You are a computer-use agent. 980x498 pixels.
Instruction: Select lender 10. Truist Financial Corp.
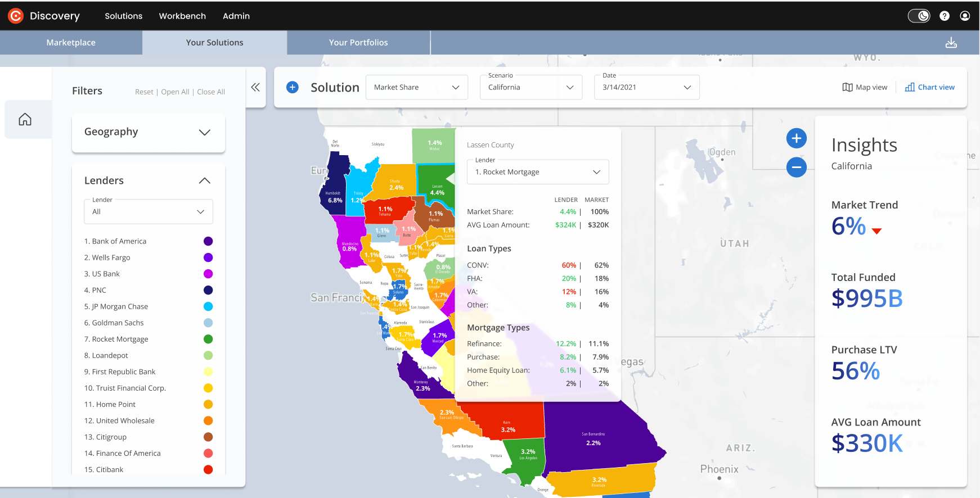click(x=125, y=388)
